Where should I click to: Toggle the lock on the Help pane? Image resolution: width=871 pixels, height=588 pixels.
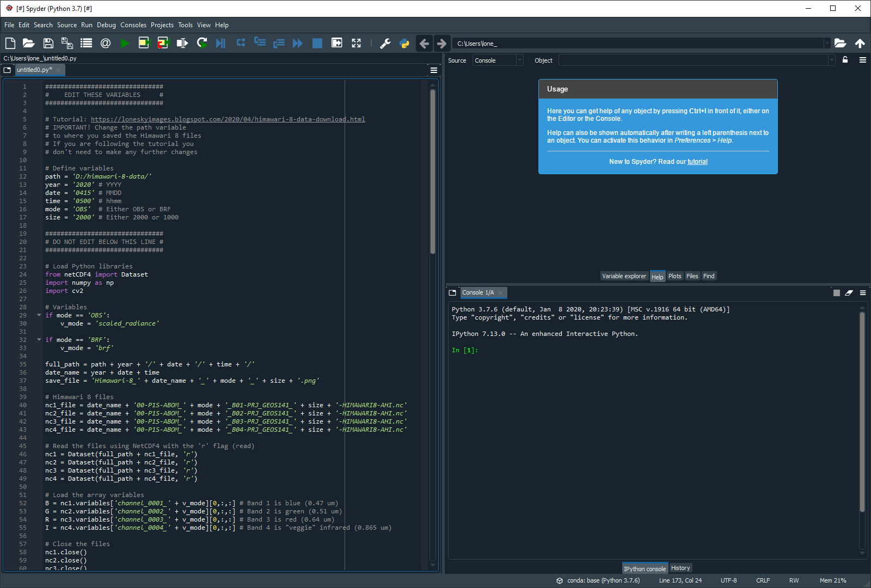click(x=845, y=60)
